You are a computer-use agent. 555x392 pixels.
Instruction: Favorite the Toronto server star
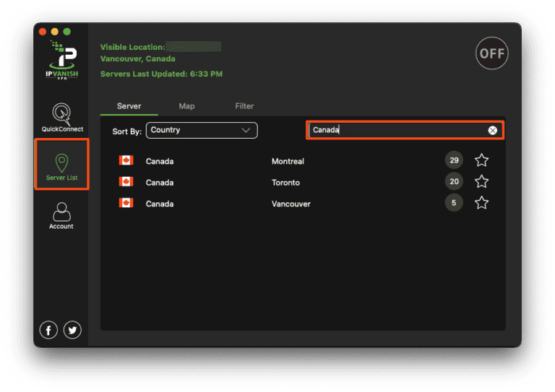[x=481, y=182]
